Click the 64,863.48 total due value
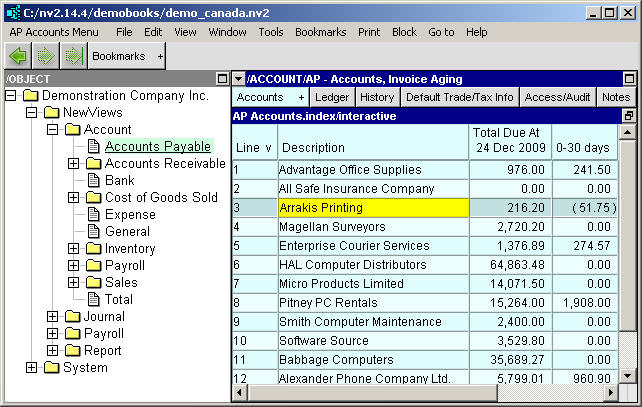Image resolution: width=642 pixels, height=407 pixels. pyautogui.click(x=518, y=265)
